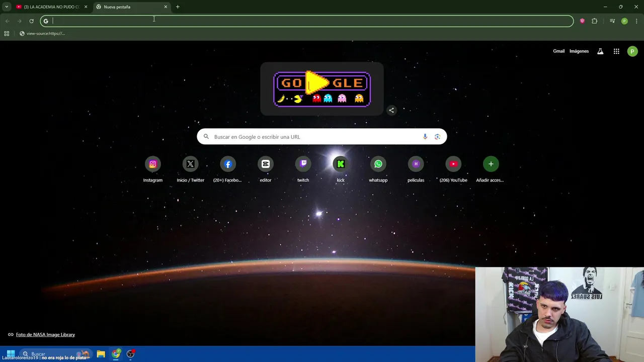Search by image with Google Lens icon
This screenshot has height=362, width=644.
coord(437,137)
